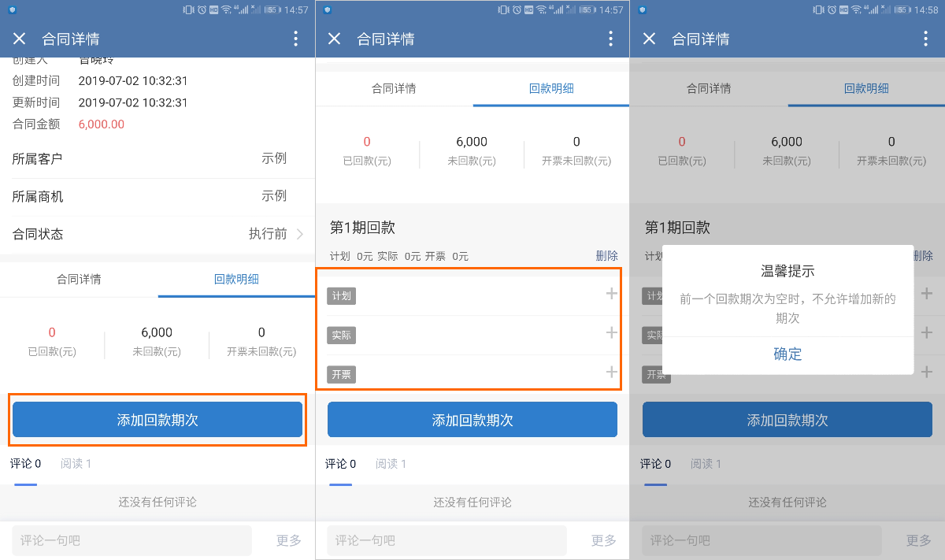This screenshot has height=560, width=945.
Task: Tap 未回款(元) 6,000 in left screen
Action: [157, 332]
